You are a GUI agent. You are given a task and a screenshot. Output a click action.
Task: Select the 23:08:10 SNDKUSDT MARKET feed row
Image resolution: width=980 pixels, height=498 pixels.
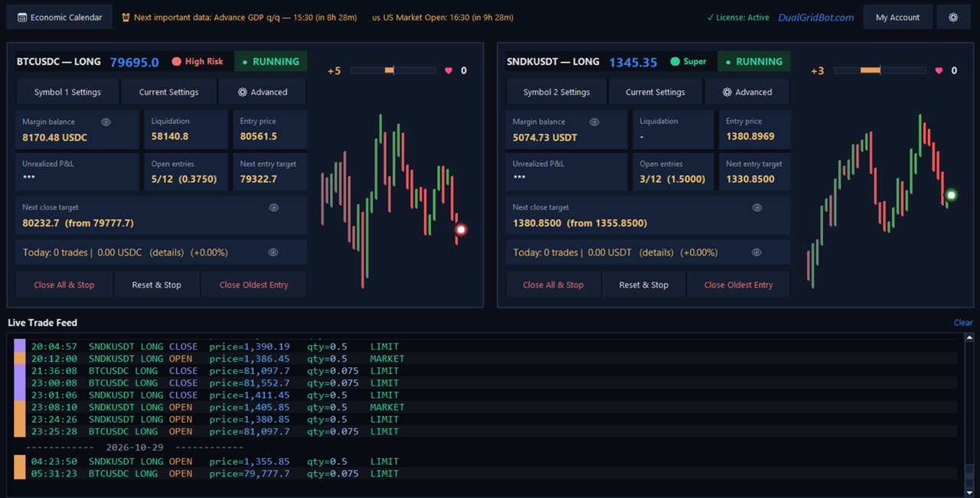[485, 407]
